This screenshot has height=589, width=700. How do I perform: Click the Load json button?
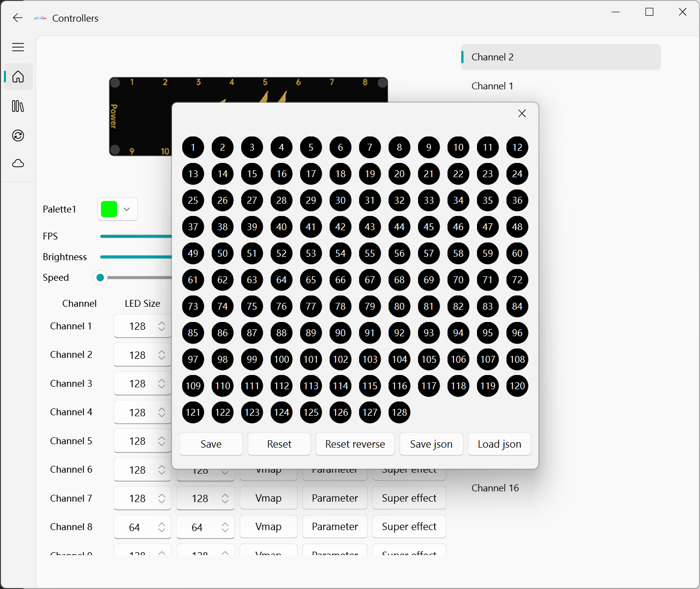coord(499,444)
